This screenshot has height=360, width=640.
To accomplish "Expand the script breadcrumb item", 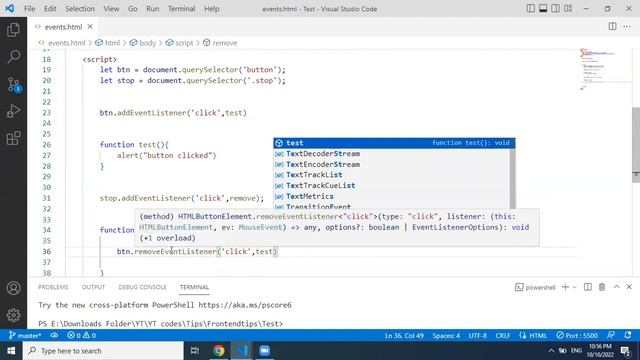I will [x=184, y=43].
